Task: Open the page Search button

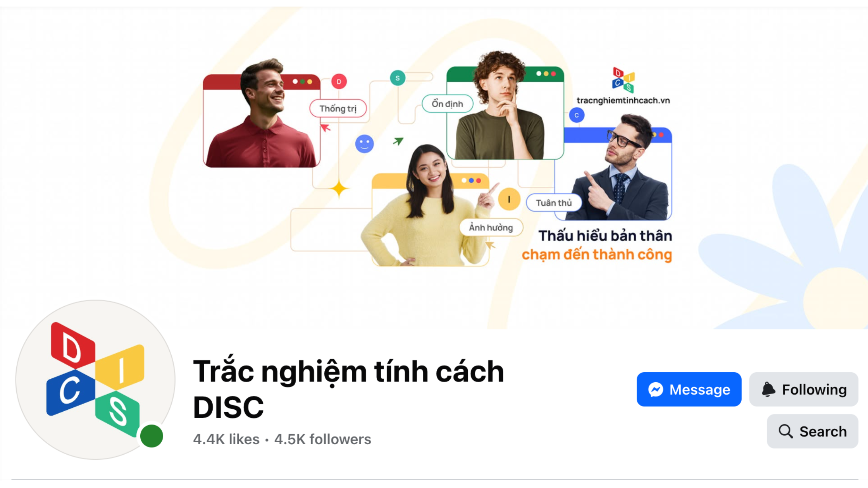Action: pos(813,431)
